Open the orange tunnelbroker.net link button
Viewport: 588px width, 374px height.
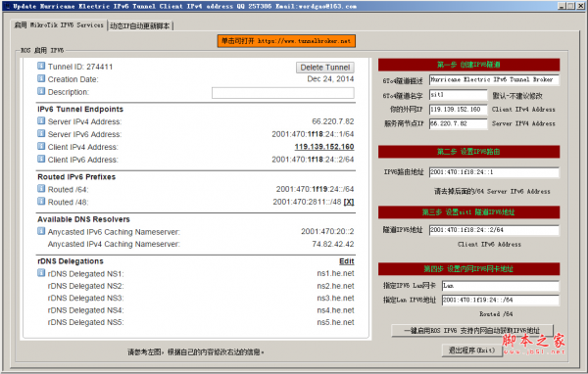[286, 41]
